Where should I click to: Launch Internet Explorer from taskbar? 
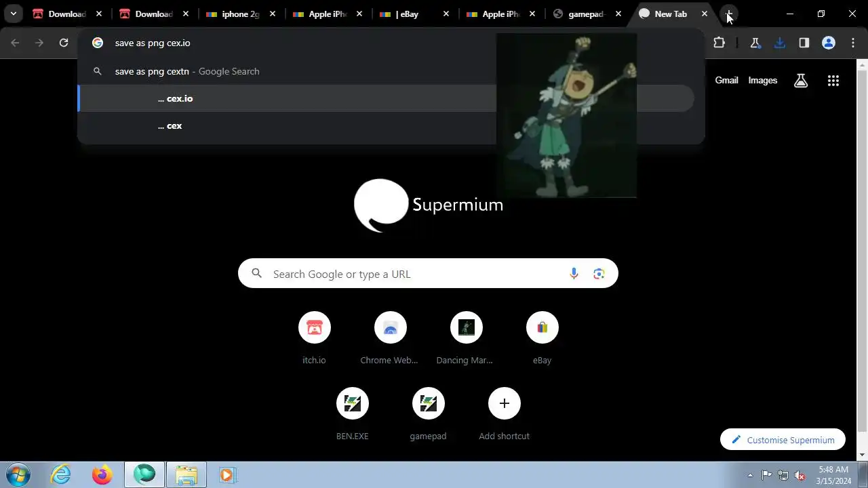point(61,474)
